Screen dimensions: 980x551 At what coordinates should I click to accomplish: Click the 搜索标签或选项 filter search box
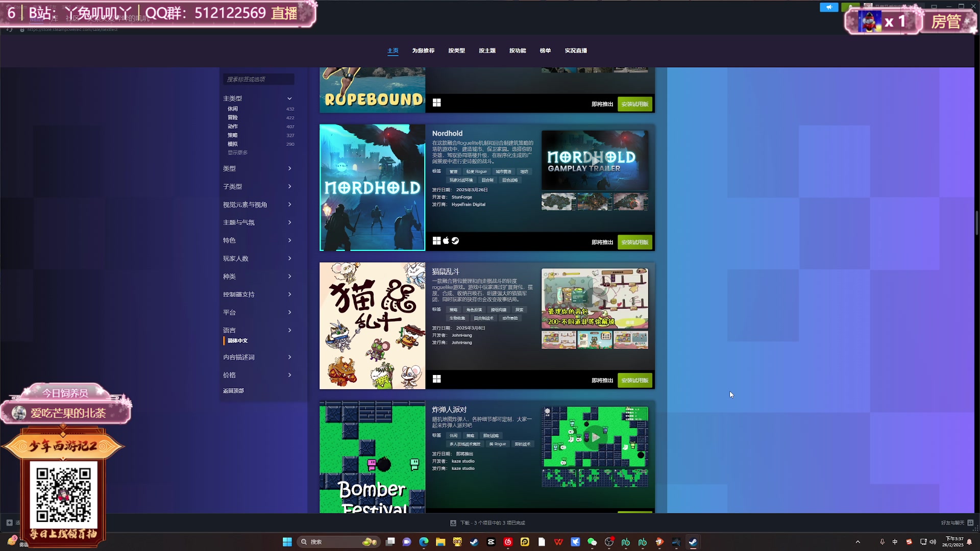click(x=258, y=79)
